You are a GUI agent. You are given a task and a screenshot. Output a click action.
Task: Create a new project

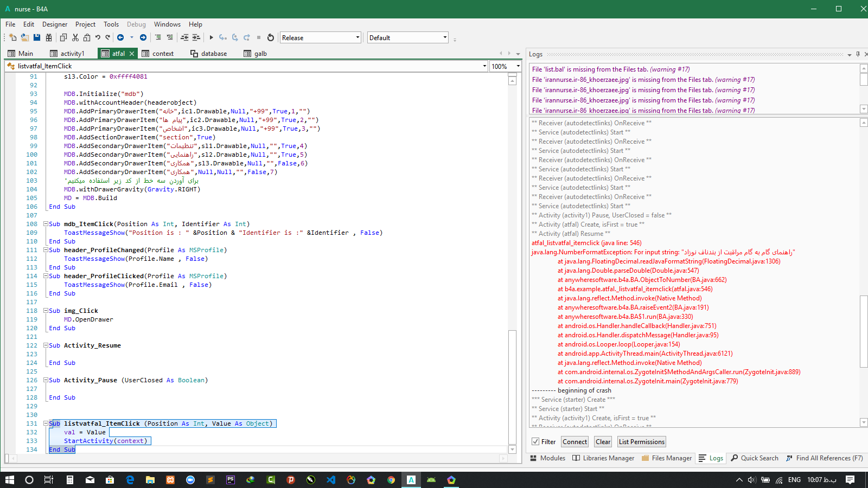[12, 37]
